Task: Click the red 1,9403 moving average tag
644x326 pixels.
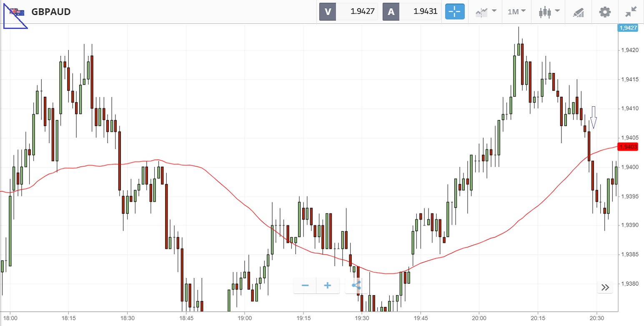Action: (x=627, y=147)
